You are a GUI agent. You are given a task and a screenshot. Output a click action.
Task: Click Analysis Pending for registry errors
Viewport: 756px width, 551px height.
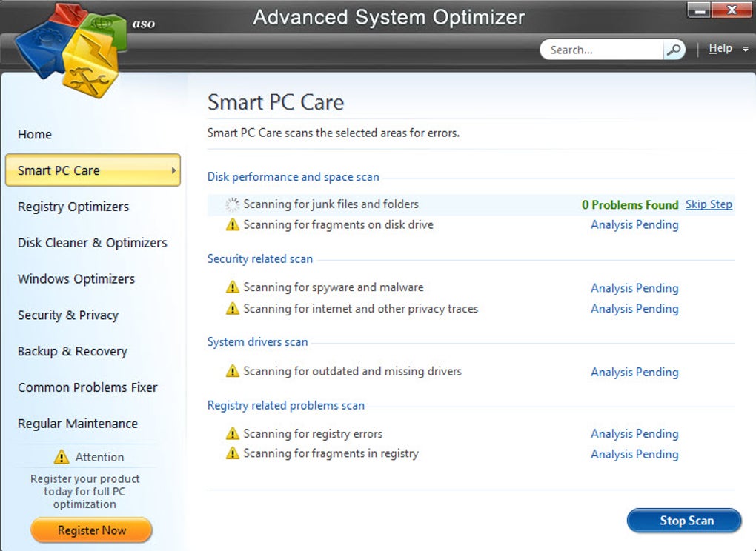click(x=634, y=434)
